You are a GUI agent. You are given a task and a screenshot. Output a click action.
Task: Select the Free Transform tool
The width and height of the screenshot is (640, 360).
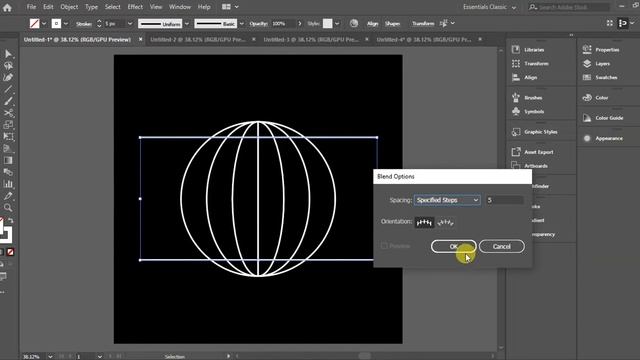coord(8,137)
